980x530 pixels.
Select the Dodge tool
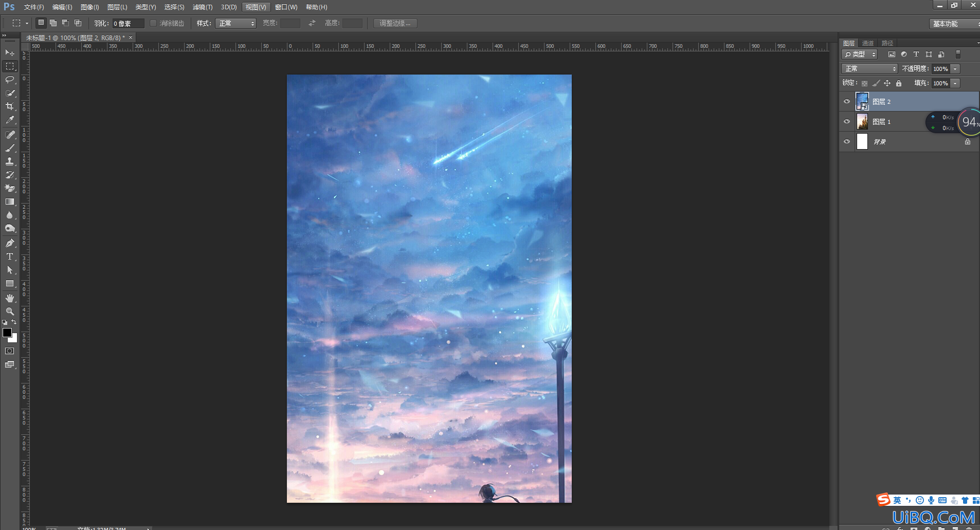coord(10,228)
